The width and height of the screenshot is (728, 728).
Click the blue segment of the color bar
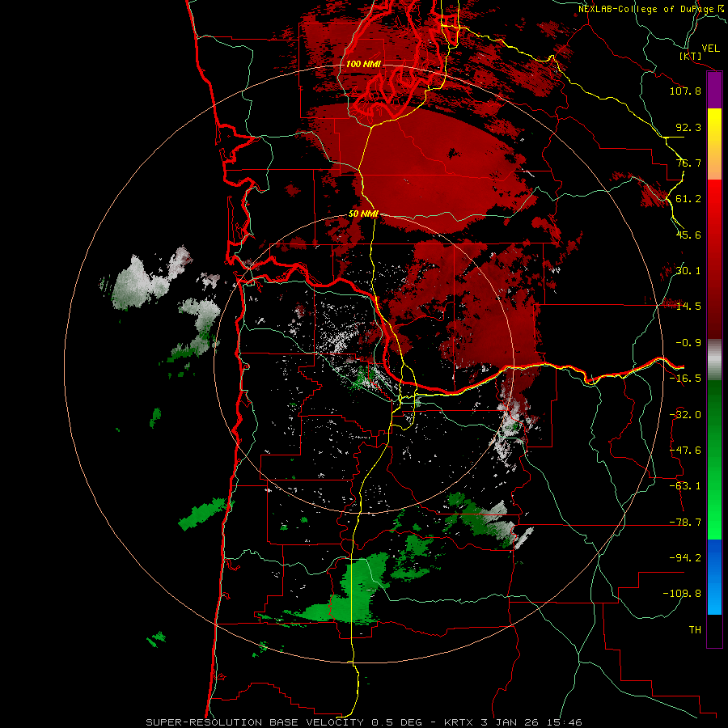tap(714, 577)
